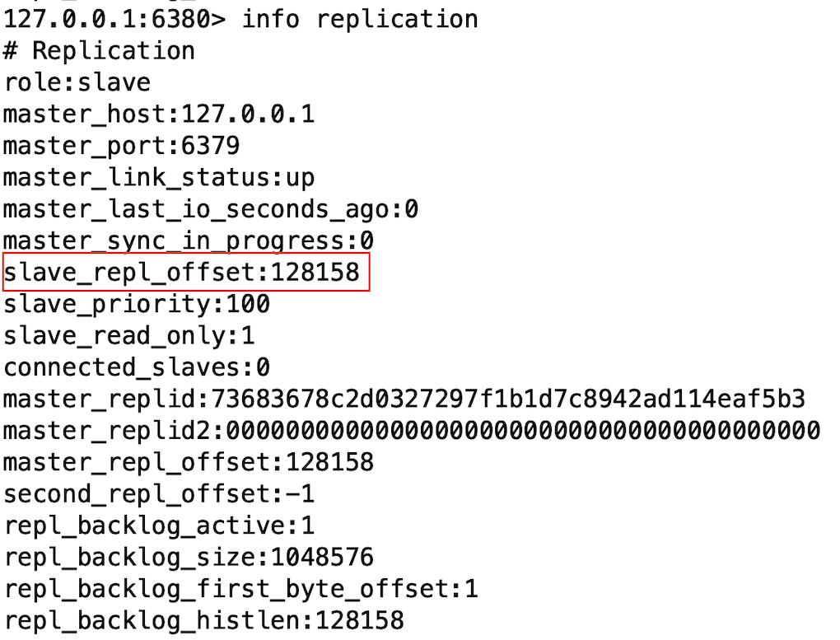Click the repl_backlog_size:1048576 line
Image resolution: width=840 pixels, height=640 pixels.
[x=189, y=558]
